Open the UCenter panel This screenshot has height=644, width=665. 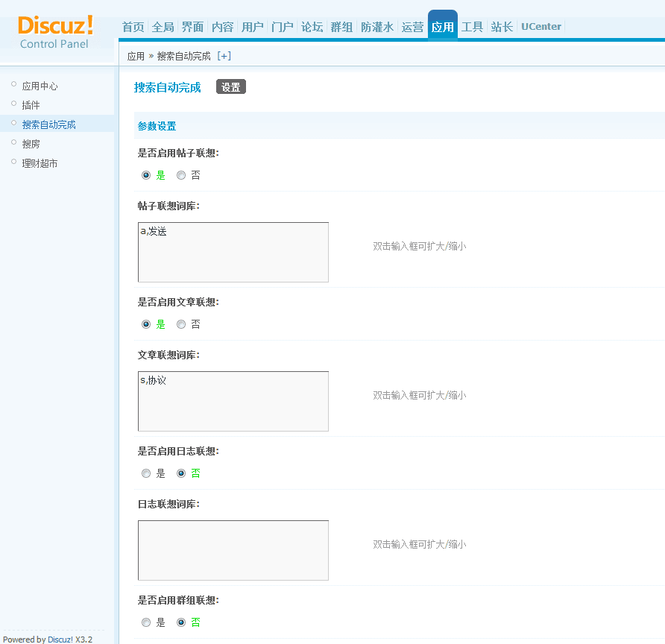pos(540,26)
